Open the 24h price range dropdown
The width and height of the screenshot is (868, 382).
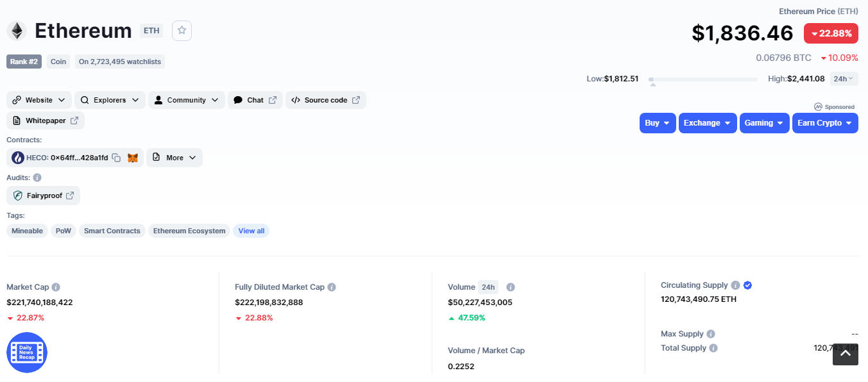844,79
